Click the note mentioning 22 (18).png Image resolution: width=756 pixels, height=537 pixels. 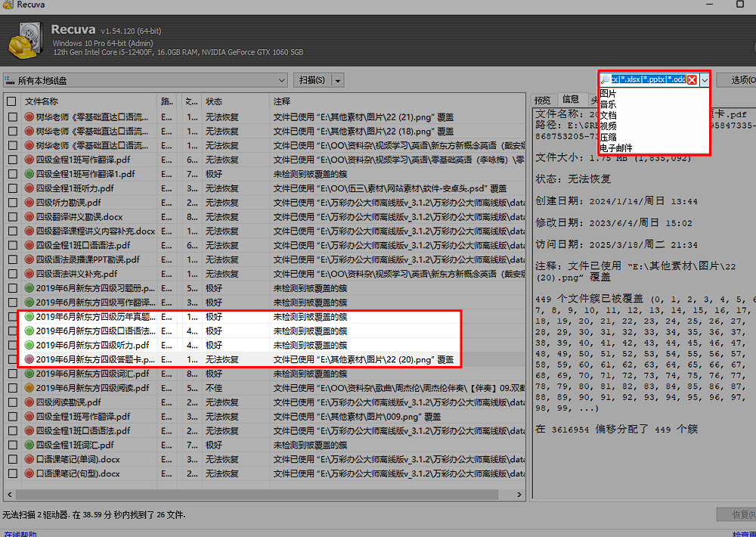click(x=364, y=132)
